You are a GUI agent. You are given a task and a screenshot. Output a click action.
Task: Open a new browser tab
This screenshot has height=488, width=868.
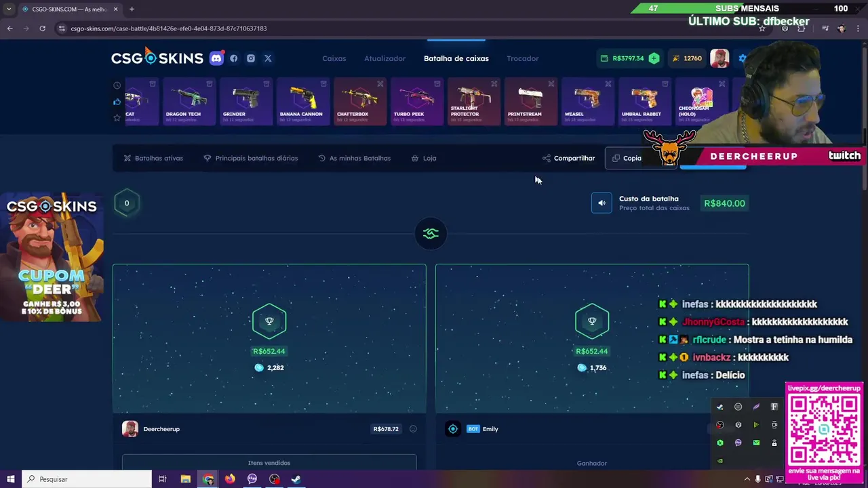[x=132, y=9]
